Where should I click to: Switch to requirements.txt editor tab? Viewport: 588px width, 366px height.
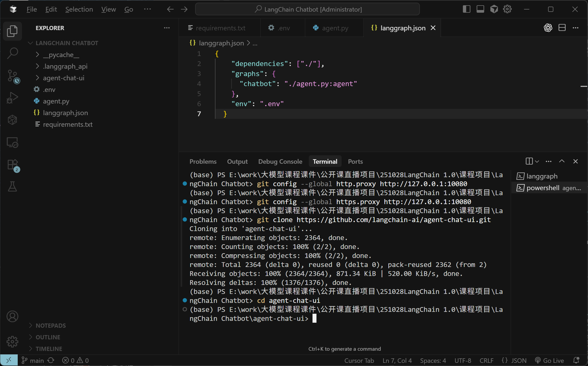tap(220, 28)
